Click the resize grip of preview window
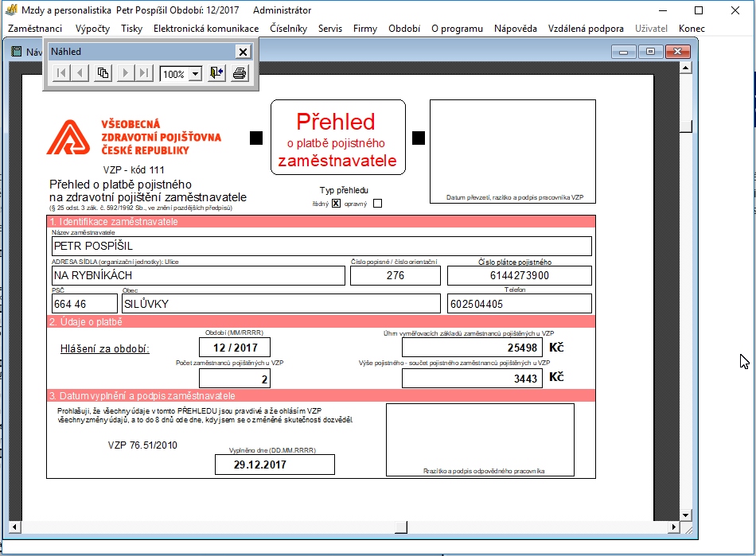The height and width of the screenshot is (556, 756). [x=688, y=530]
